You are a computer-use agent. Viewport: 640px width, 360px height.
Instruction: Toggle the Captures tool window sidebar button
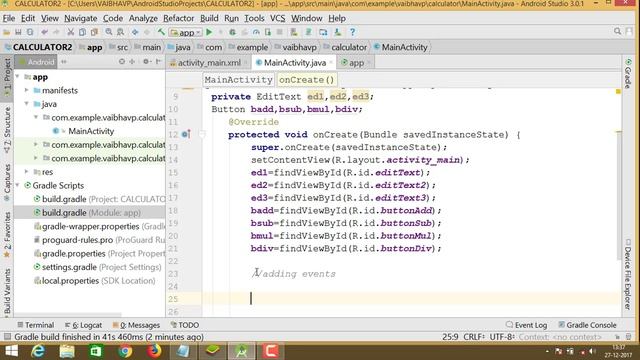pyautogui.click(x=7, y=183)
